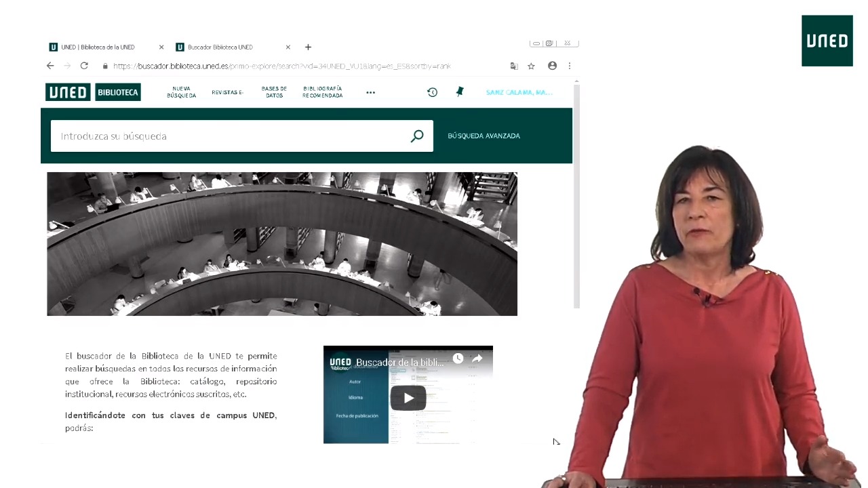
Task: Open the 'Nueva búsqueda' menu item
Action: click(181, 92)
